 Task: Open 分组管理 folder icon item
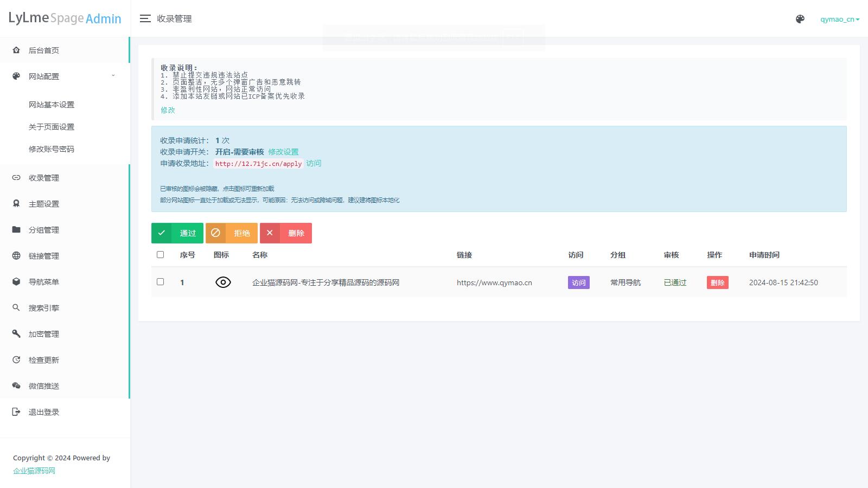[x=44, y=230]
